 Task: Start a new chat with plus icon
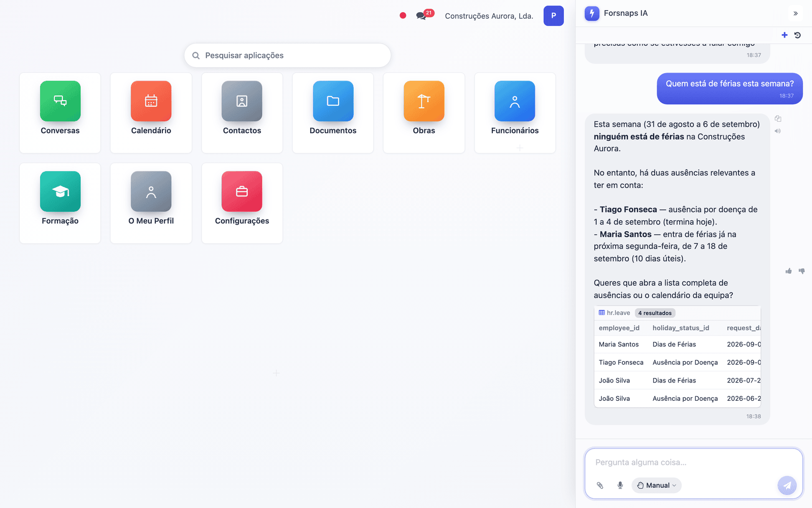[785, 35]
